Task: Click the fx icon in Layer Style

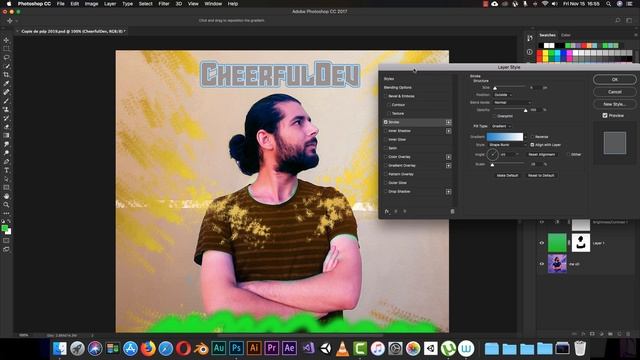Action: (387, 211)
